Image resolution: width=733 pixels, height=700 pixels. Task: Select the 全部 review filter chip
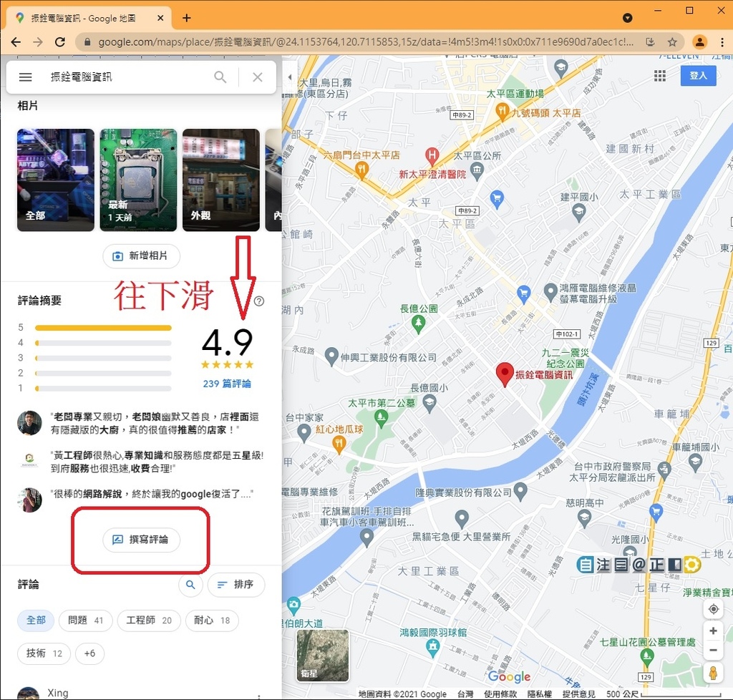(x=36, y=621)
